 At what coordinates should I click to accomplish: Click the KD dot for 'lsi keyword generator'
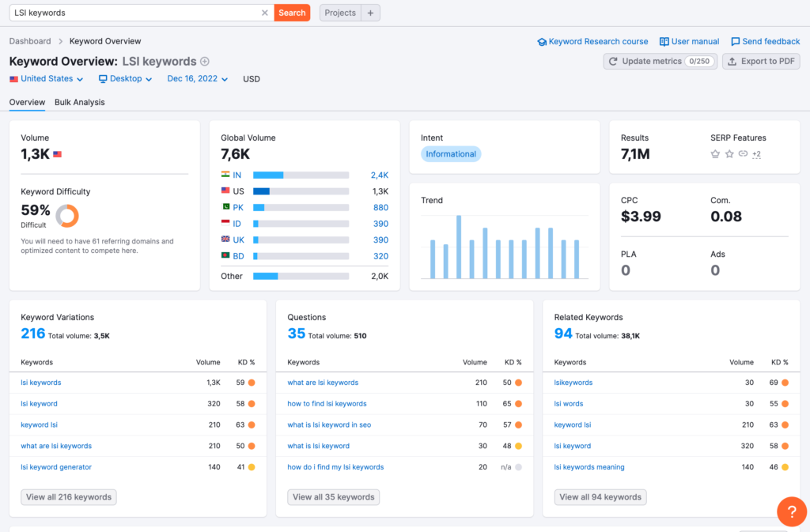pyautogui.click(x=252, y=467)
